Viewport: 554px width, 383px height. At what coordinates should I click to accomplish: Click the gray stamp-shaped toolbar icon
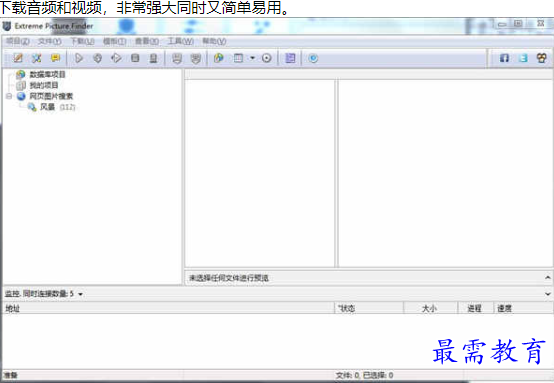153,58
